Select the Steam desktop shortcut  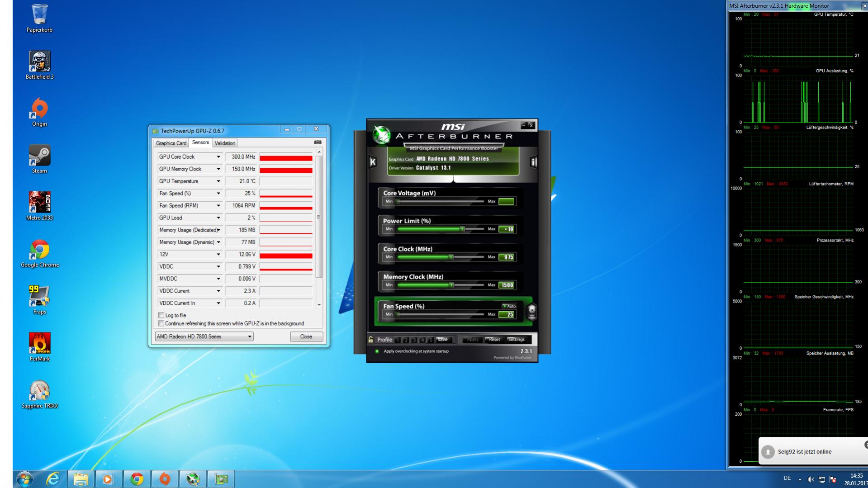[39, 159]
